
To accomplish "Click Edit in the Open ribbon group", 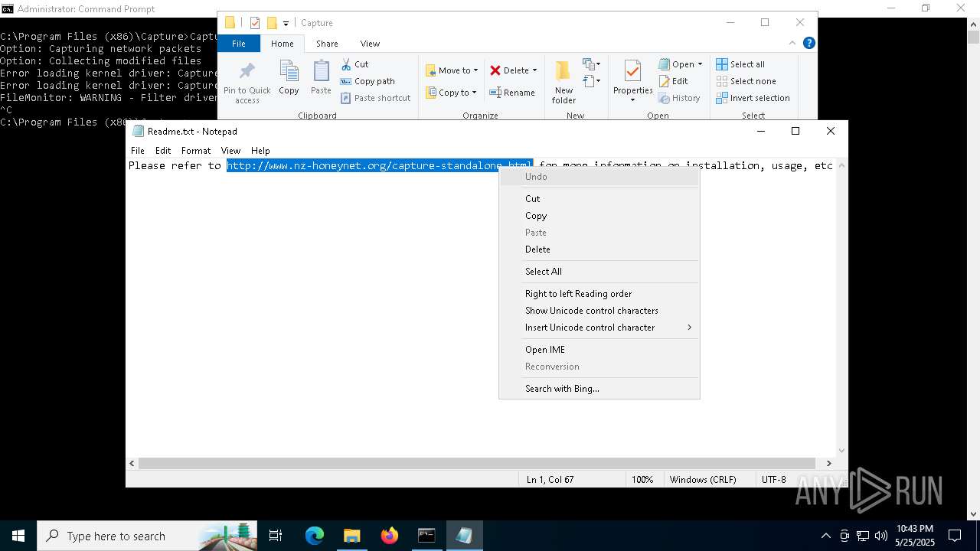I will (x=674, y=81).
